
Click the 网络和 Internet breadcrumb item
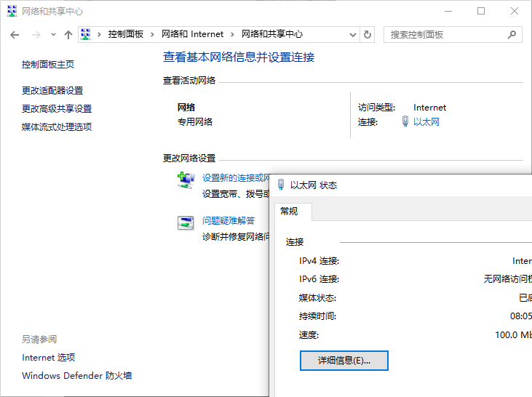(x=192, y=34)
